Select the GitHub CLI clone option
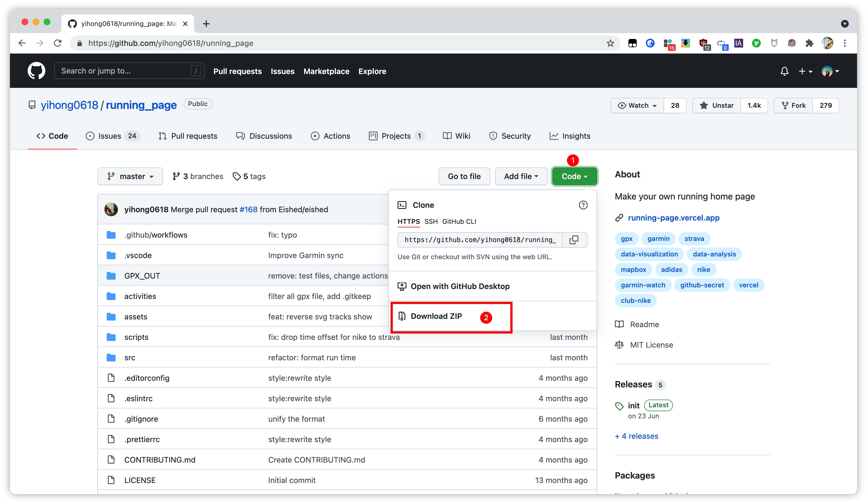This screenshot has height=504, width=867. click(x=459, y=221)
